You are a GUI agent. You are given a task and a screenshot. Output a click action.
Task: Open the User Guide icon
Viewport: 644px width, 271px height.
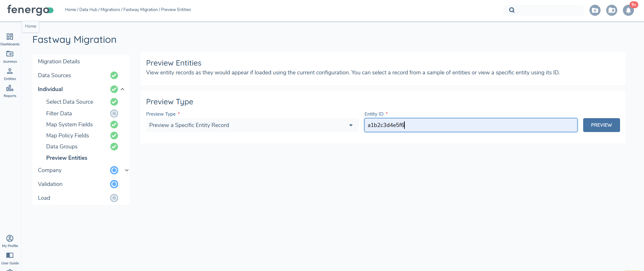pos(10,258)
